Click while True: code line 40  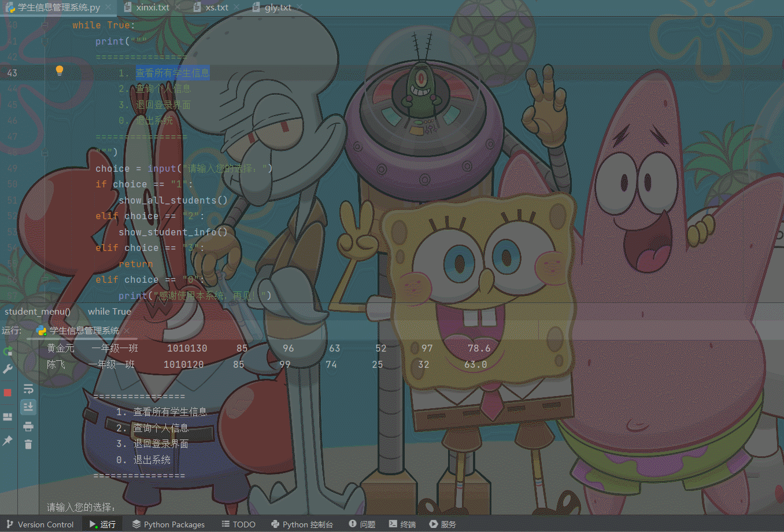pyautogui.click(x=103, y=25)
